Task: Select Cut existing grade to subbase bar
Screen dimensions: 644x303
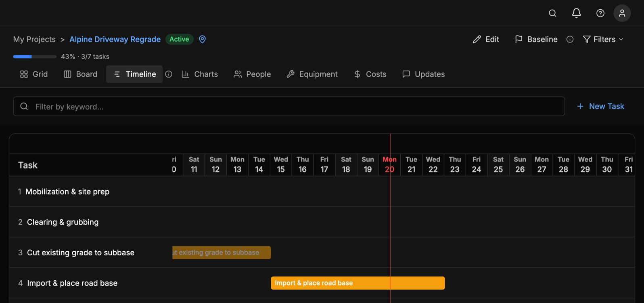Action: point(222,253)
